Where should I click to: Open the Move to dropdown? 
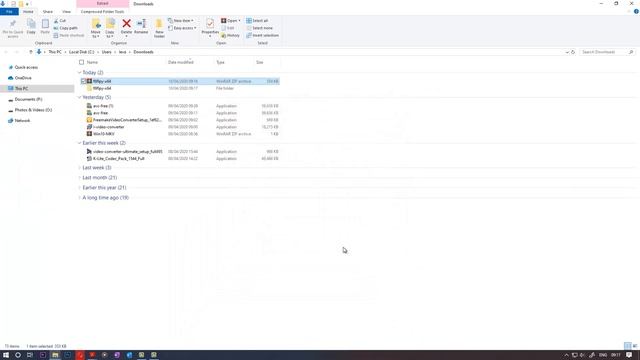pyautogui.click(x=96, y=28)
